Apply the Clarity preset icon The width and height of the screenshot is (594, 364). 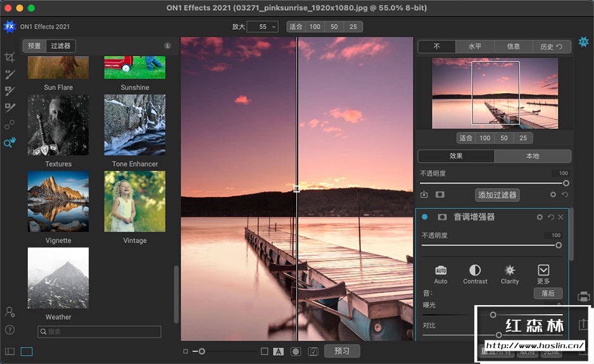point(510,271)
